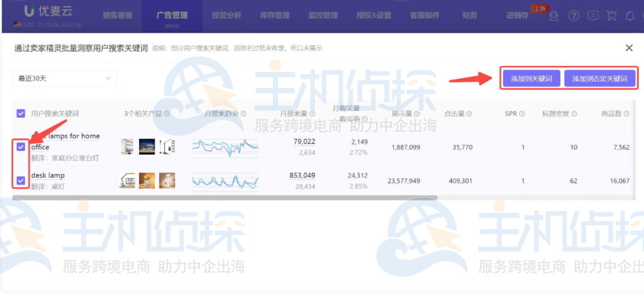644x294 pixels.
Task: Click the info icon beside 展示量
Action: (x=417, y=114)
